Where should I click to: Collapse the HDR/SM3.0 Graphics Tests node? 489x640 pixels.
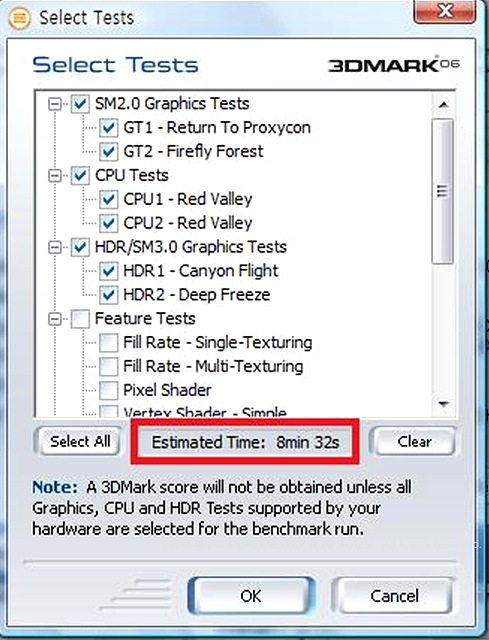55,247
